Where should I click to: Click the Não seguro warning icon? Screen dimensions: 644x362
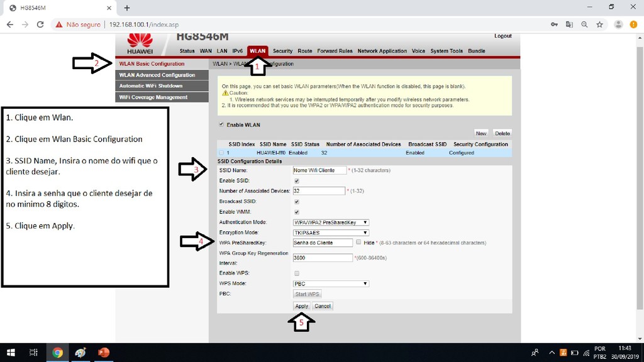[59, 25]
